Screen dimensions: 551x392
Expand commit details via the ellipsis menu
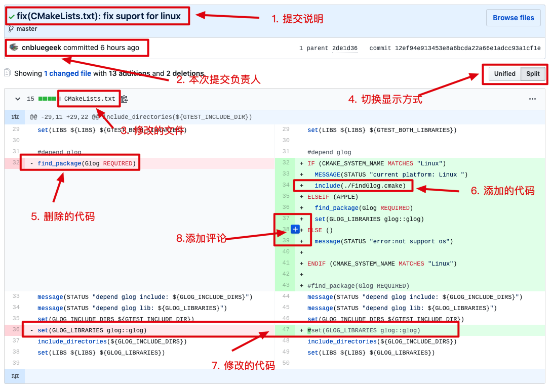533,99
